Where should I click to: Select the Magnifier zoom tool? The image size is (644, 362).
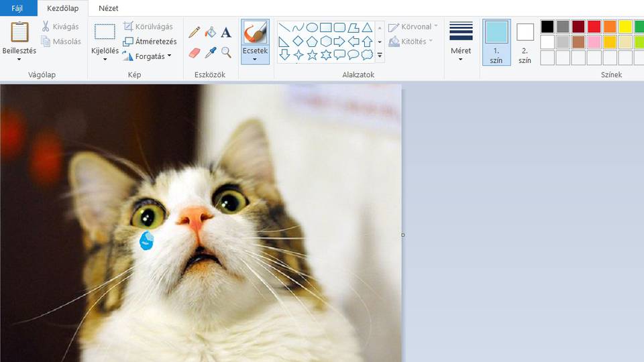226,52
